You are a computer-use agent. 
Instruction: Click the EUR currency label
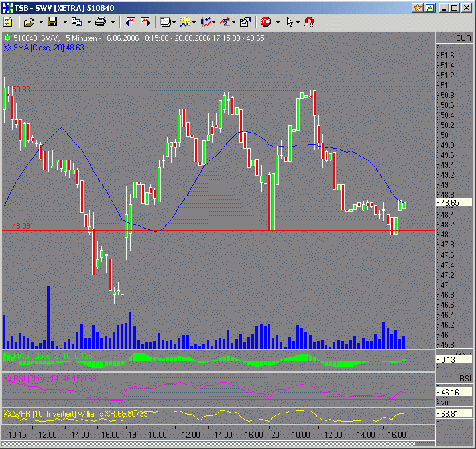point(463,38)
